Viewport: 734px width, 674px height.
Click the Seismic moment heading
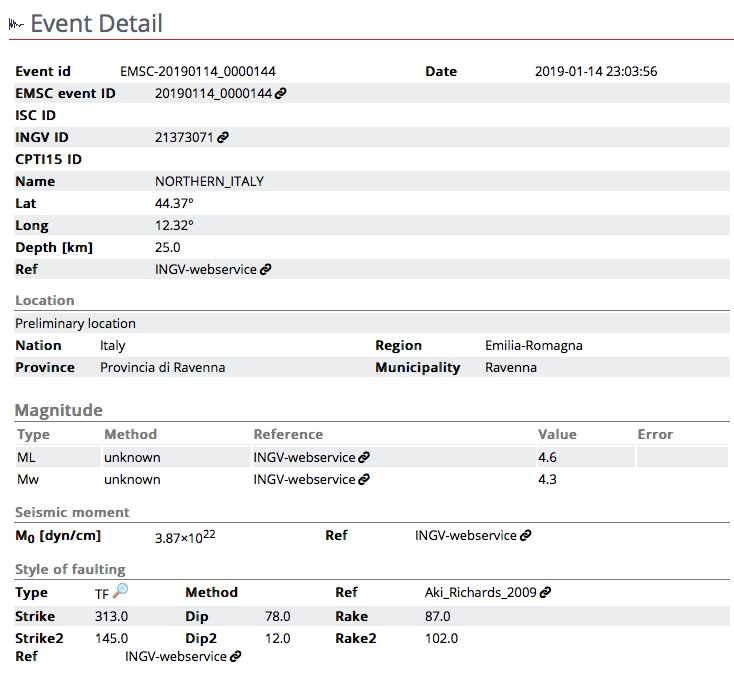point(72,513)
